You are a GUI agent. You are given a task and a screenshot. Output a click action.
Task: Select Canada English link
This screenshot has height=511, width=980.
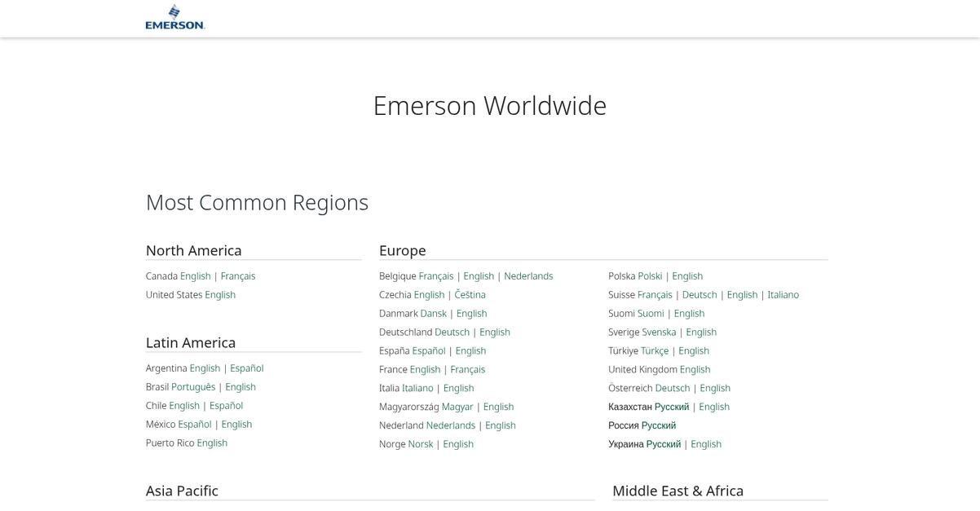(196, 276)
